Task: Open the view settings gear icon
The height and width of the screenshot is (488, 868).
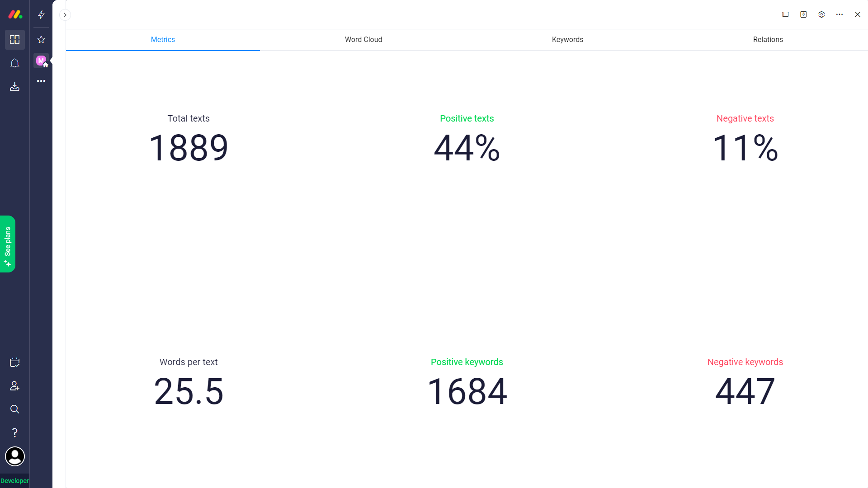Action: (821, 14)
